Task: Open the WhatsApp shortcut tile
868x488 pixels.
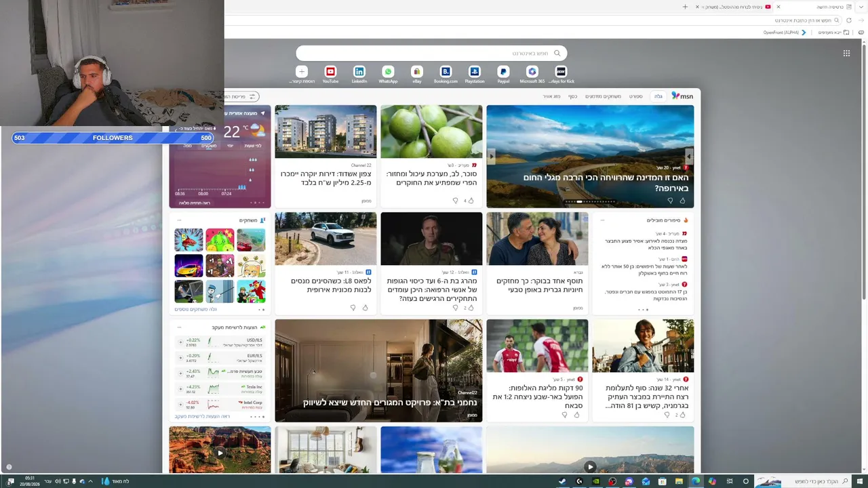Action: point(388,72)
